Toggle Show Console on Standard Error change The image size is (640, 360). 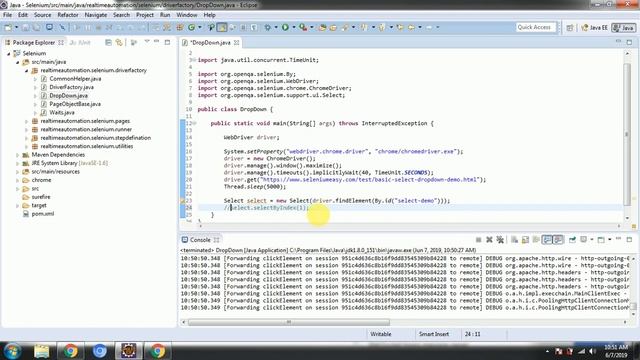(558, 240)
